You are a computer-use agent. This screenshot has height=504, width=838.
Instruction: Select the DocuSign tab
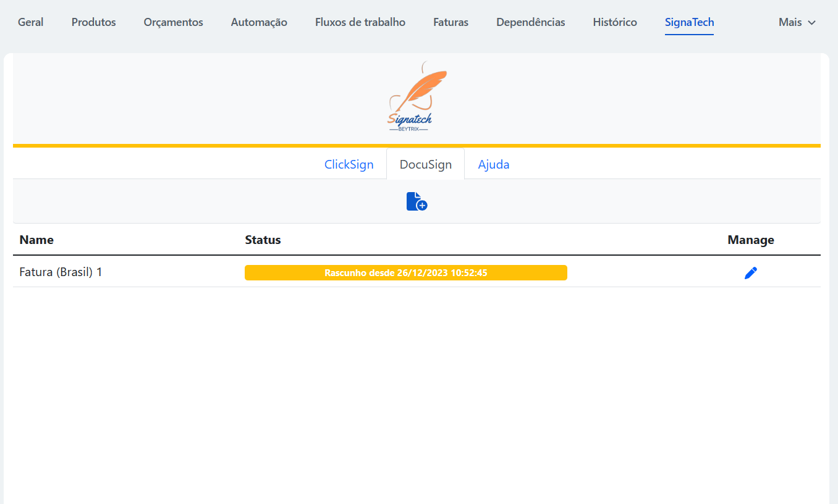pyautogui.click(x=425, y=165)
